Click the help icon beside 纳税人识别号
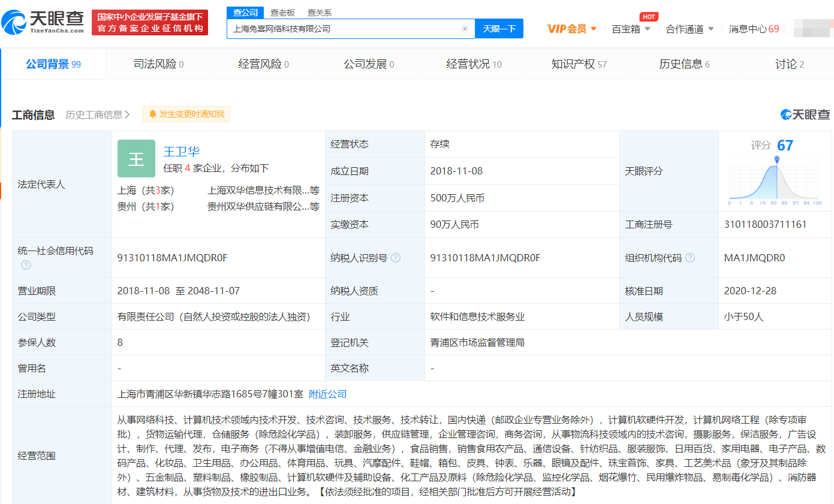 tap(396, 258)
